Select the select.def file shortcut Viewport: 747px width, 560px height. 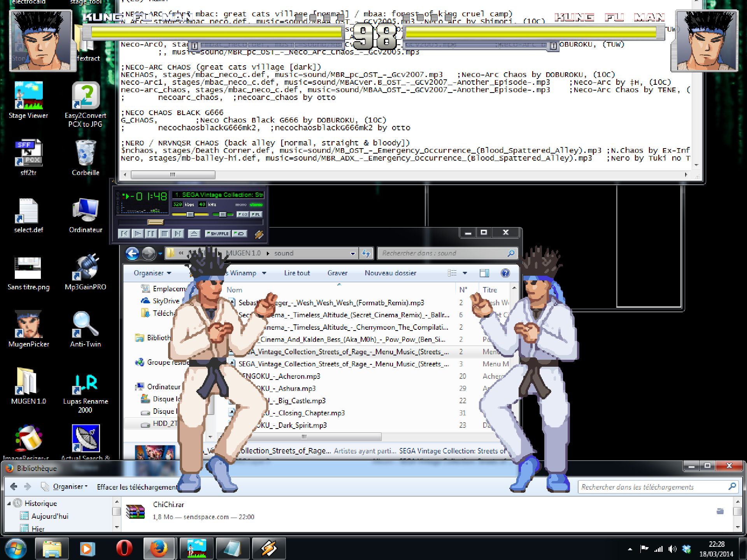point(28,215)
